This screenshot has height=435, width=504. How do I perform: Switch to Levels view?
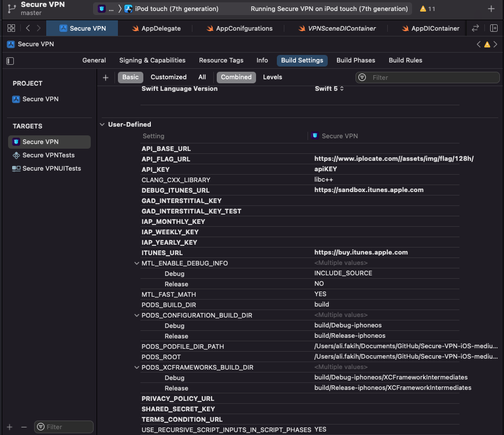pyautogui.click(x=272, y=77)
